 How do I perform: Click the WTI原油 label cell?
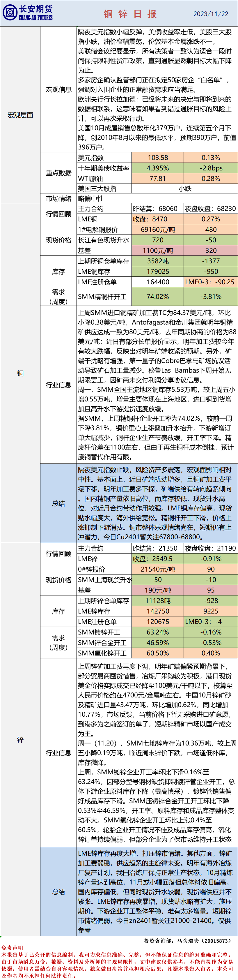104,178
